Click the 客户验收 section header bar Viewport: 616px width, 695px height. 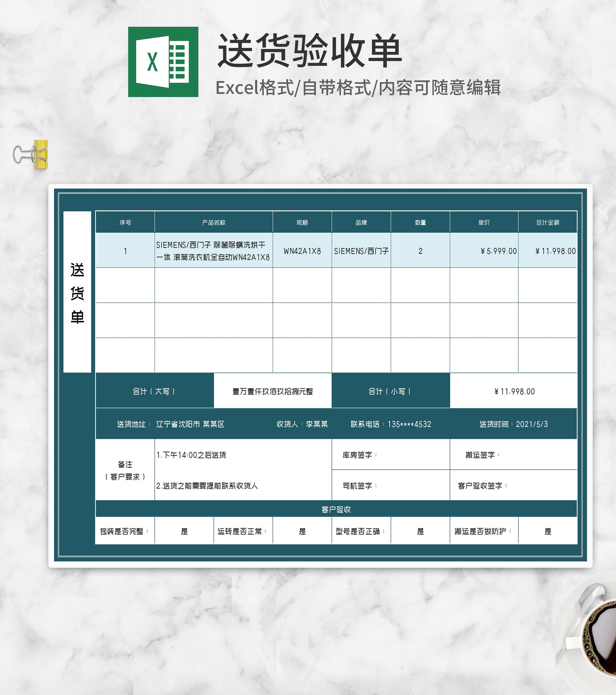tap(336, 509)
